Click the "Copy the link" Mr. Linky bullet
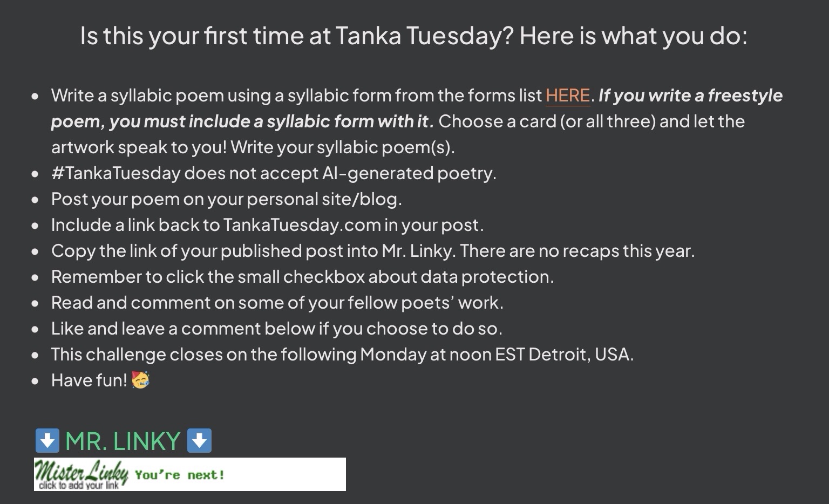The width and height of the screenshot is (829, 504). 372,251
